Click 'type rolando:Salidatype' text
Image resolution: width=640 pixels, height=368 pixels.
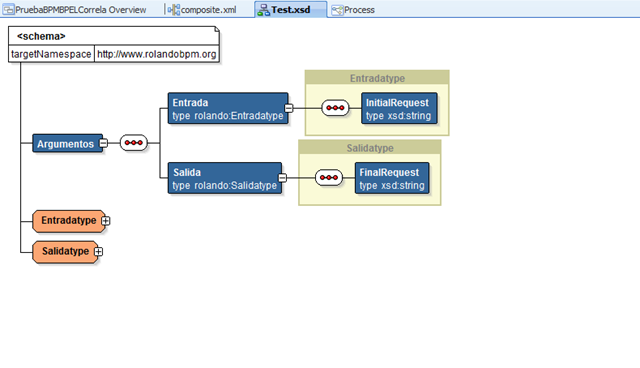224,186
